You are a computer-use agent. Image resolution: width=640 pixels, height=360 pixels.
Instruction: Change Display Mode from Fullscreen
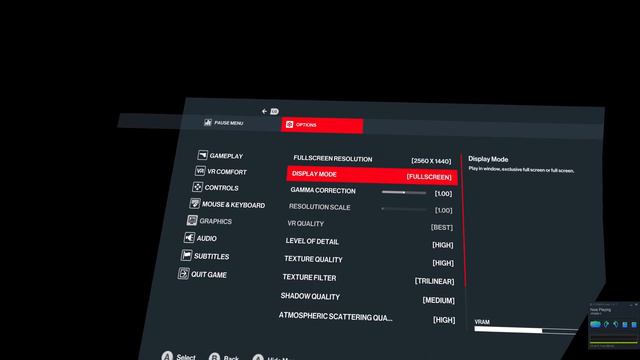[371, 176]
